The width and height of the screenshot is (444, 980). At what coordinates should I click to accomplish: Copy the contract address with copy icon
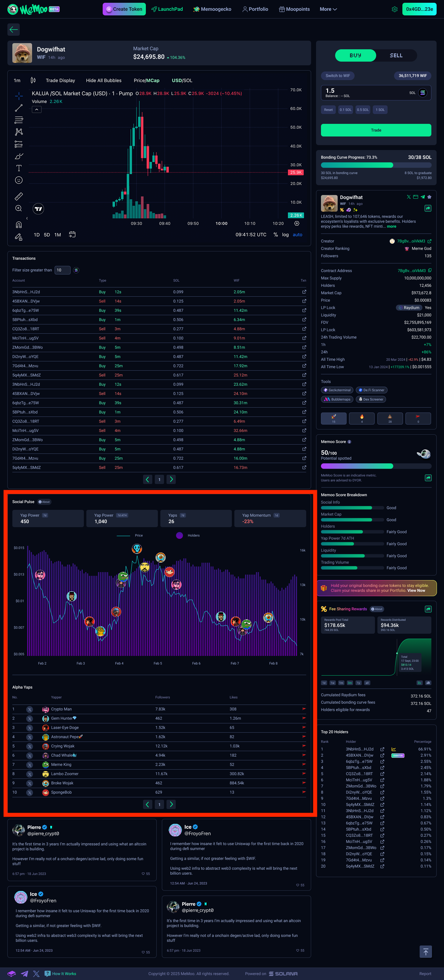click(x=430, y=270)
